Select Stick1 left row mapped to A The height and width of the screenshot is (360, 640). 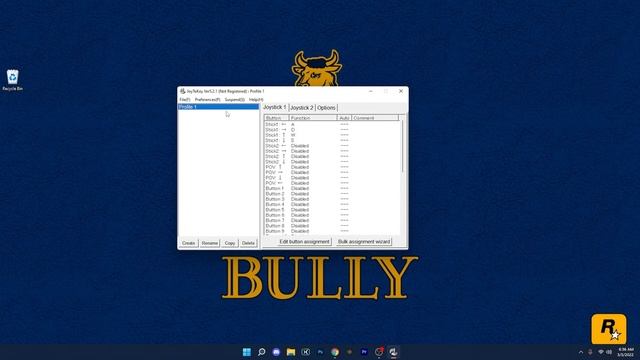[332, 124]
